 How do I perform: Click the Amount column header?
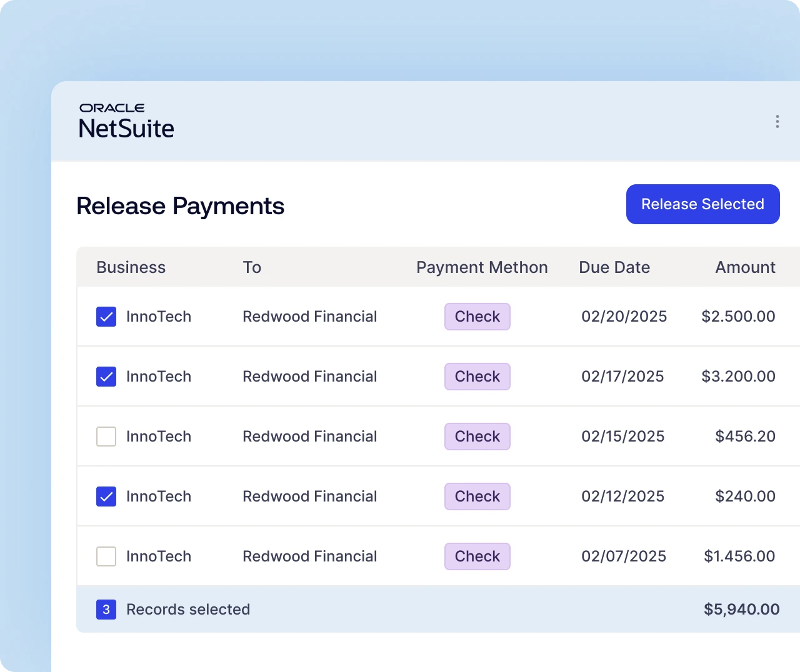tap(745, 267)
